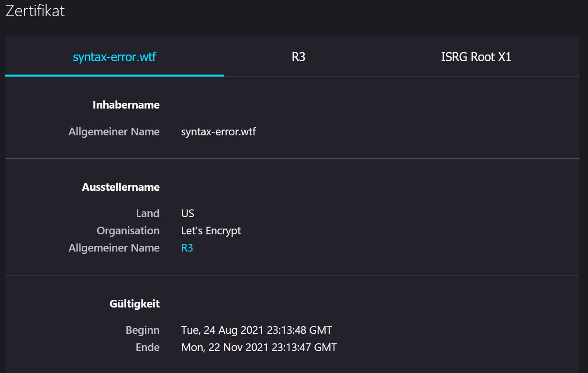588x373 pixels.
Task: Click the active tab underline indicator
Action: click(x=114, y=75)
